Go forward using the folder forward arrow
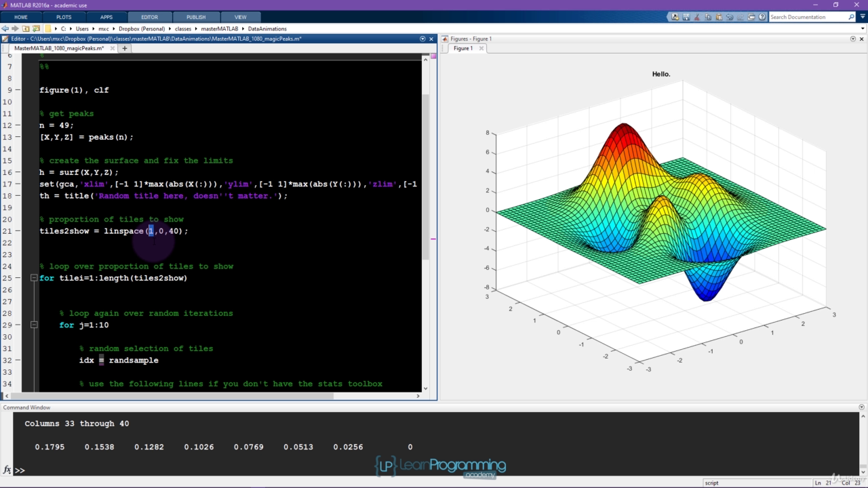This screenshot has width=868, height=488. [x=16, y=28]
